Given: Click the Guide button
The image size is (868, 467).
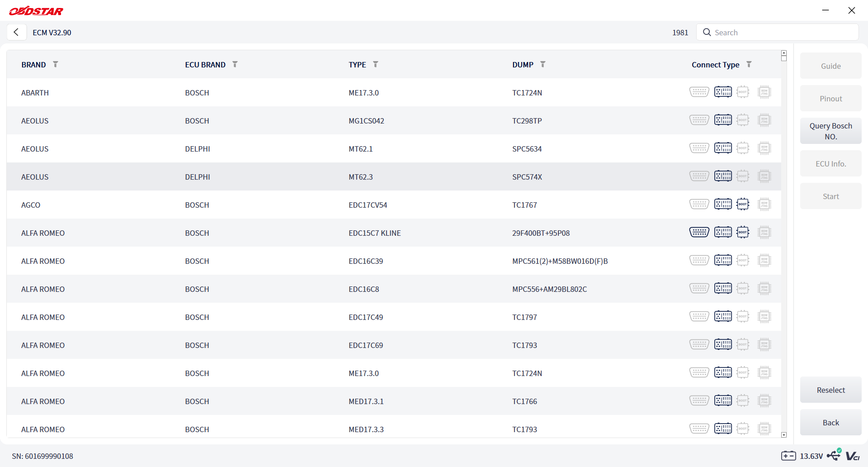Looking at the screenshot, I should [x=830, y=66].
